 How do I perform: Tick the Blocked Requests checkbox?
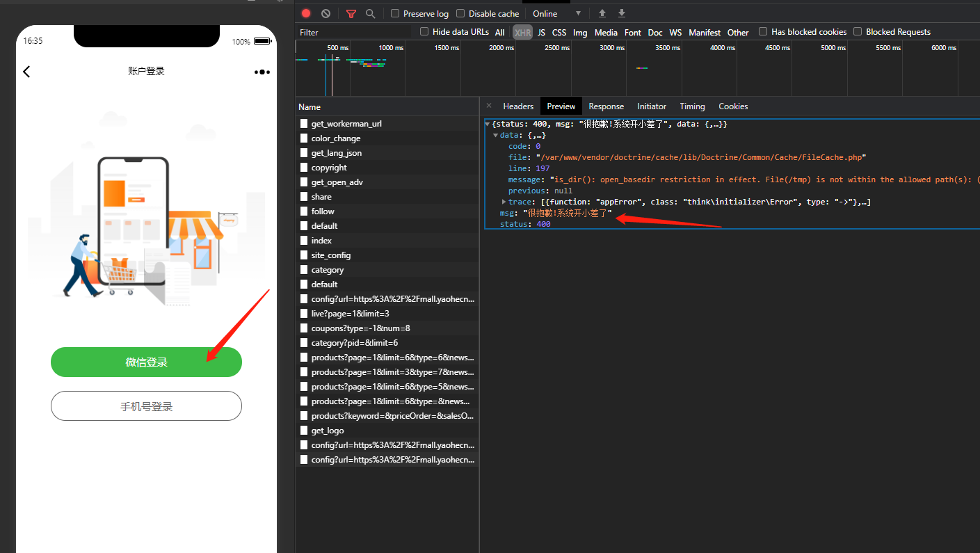pyautogui.click(x=858, y=31)
